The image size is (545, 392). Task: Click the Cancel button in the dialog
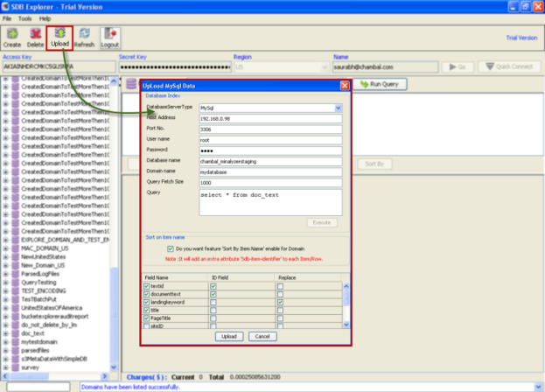pos(262,336)
